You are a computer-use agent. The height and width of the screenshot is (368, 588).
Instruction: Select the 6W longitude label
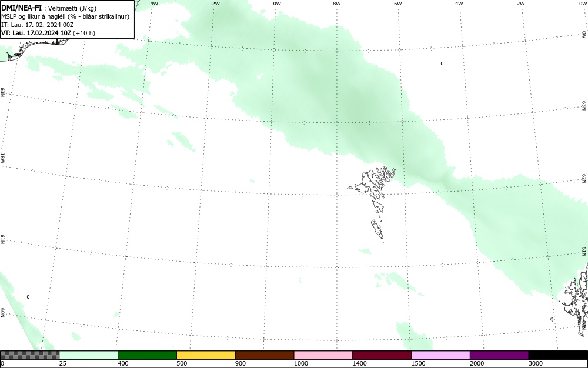tap(398, 4)
